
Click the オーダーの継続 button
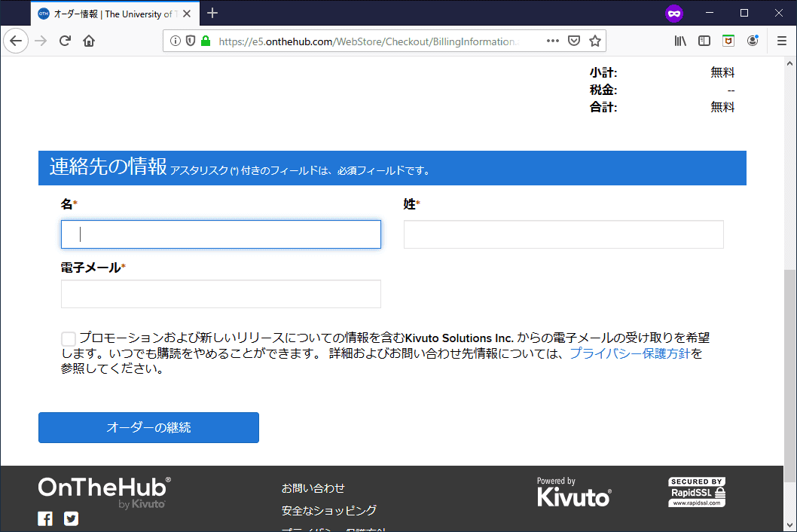pos(148,427)
